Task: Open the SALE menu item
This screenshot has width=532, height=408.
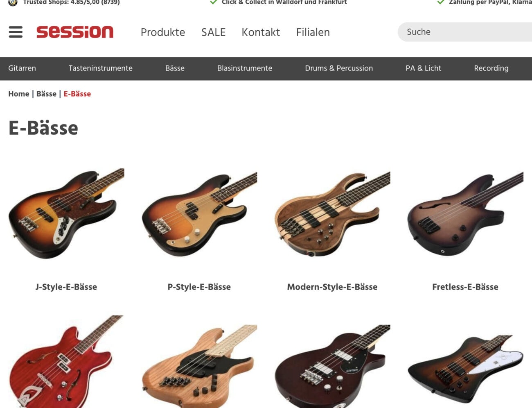Action: click(213, 32)
